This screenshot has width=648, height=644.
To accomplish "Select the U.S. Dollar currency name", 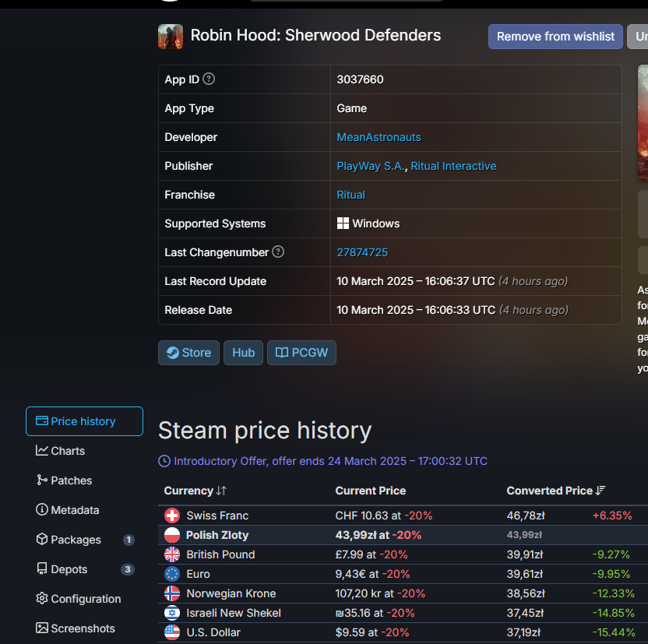I will coord(213,632).
